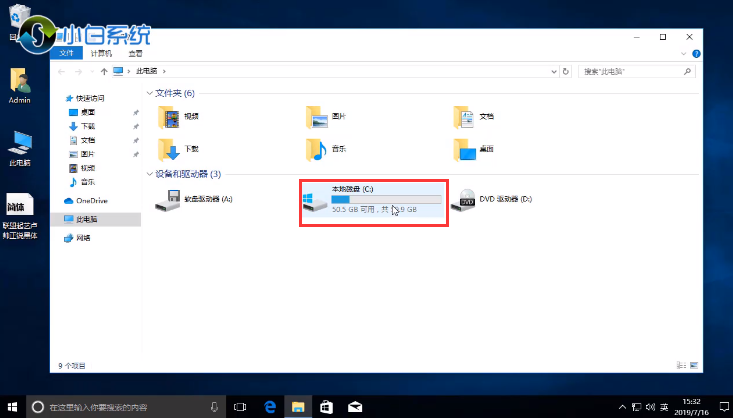Open the 视频 folder icon
This screenshot has width=733, height=418.
168,117
